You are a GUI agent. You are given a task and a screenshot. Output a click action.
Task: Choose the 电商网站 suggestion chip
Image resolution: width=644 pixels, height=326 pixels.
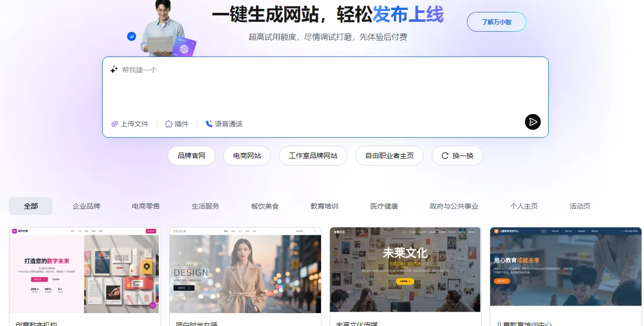(x=247, y=156)
